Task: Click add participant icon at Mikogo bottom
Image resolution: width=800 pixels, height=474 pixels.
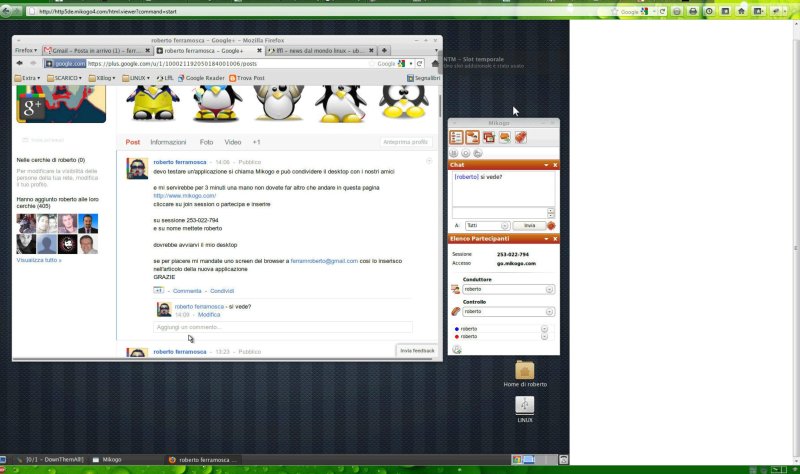Action: pyautogui.click(x=457, y=349)
